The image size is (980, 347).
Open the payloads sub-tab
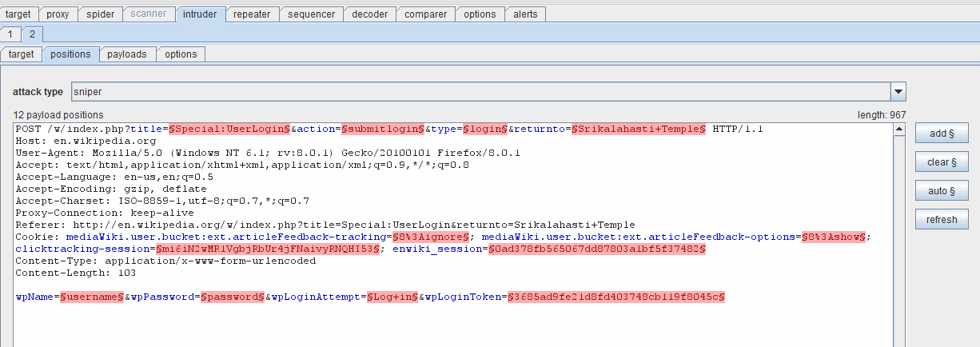(x=127, y=54)
